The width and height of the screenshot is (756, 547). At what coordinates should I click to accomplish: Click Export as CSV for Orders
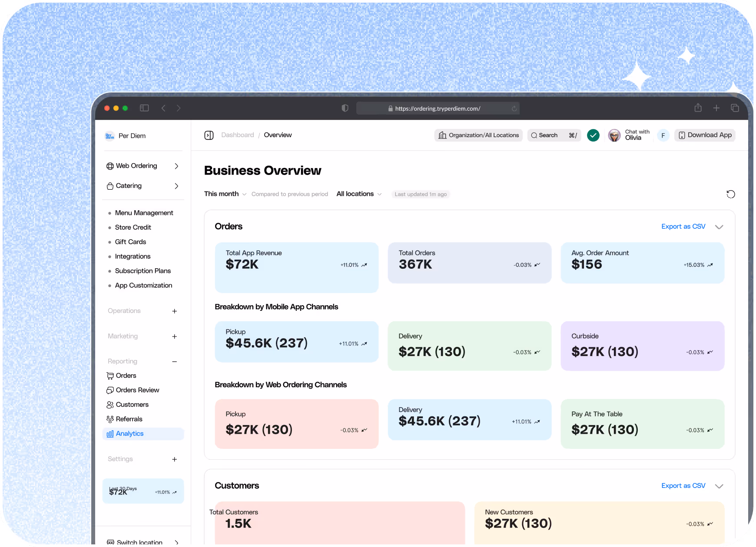point(683,227)
